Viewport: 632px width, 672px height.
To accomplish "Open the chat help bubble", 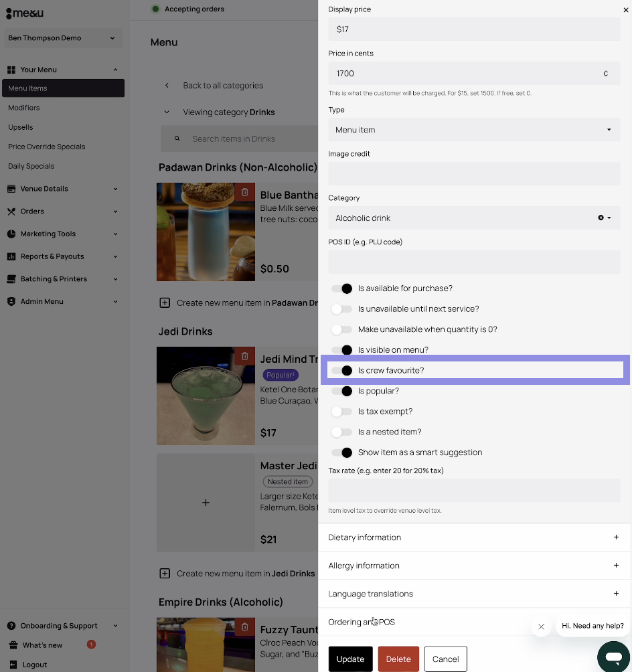I will 613,657.
